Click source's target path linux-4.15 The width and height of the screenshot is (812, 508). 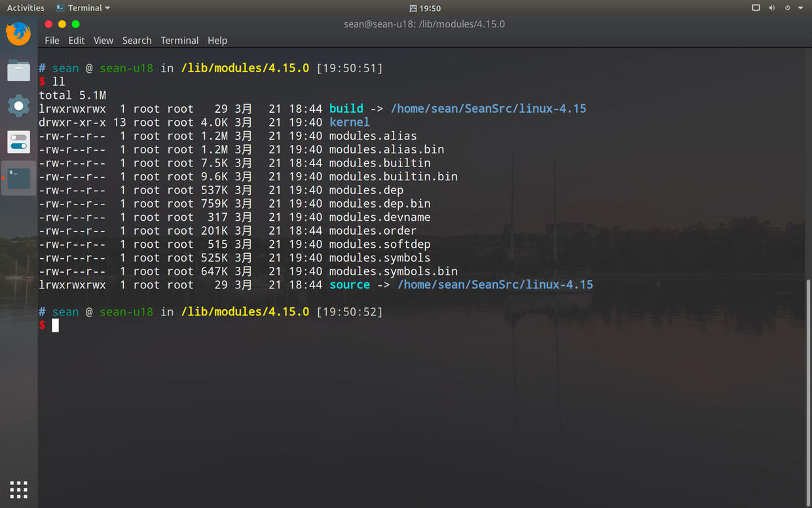(x=495, y=284)
